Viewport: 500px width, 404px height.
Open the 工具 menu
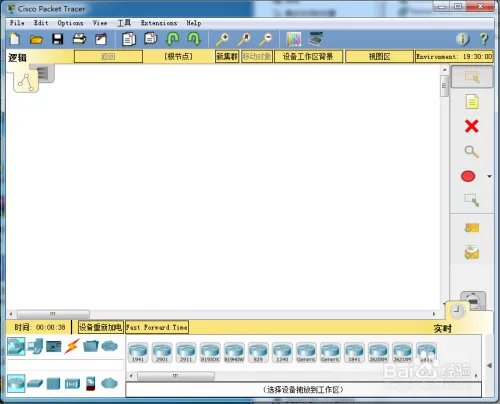point(124,23)
